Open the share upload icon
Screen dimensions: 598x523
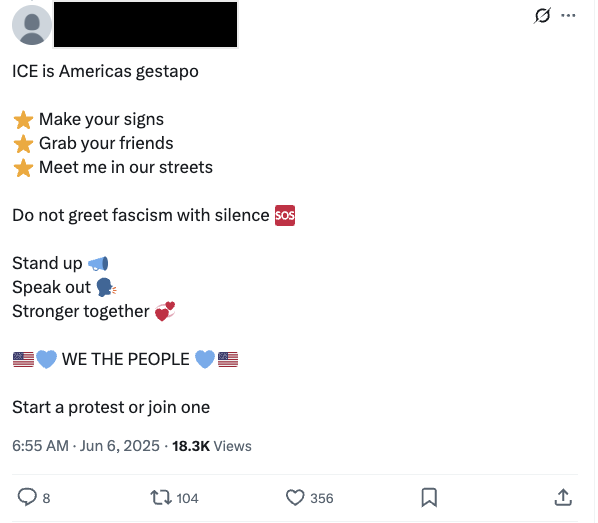[x=563, y=497]
